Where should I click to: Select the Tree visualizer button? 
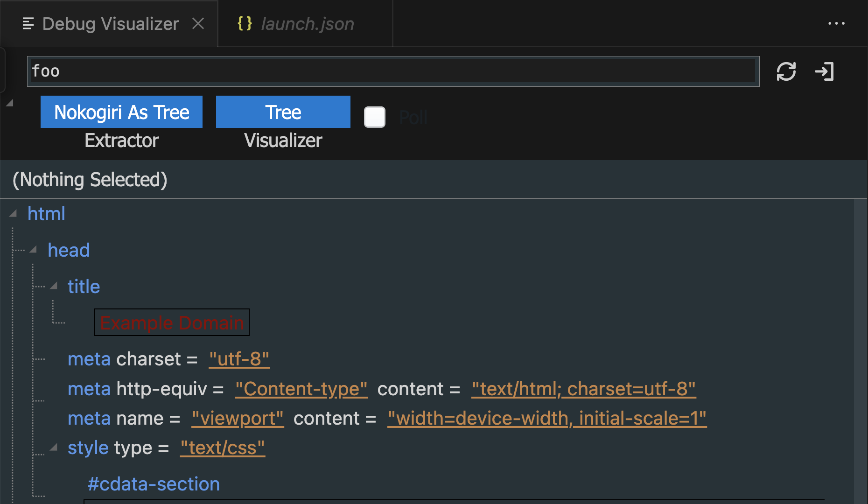283,112
